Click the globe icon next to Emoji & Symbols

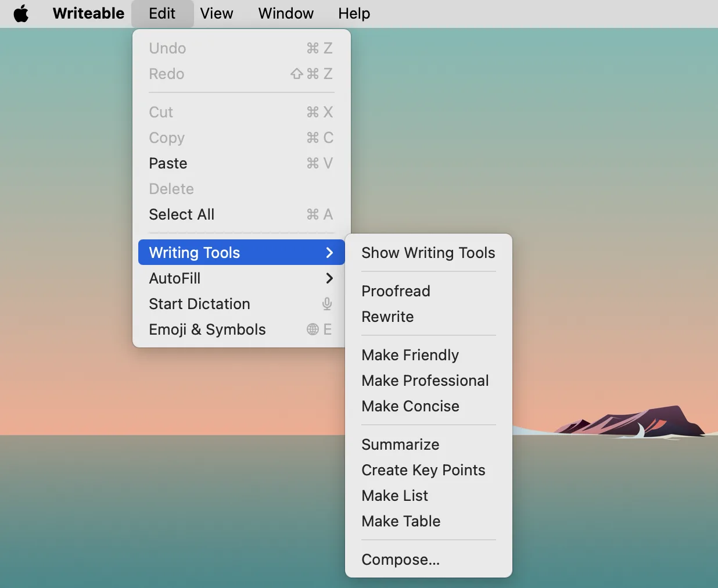(312, 329)
